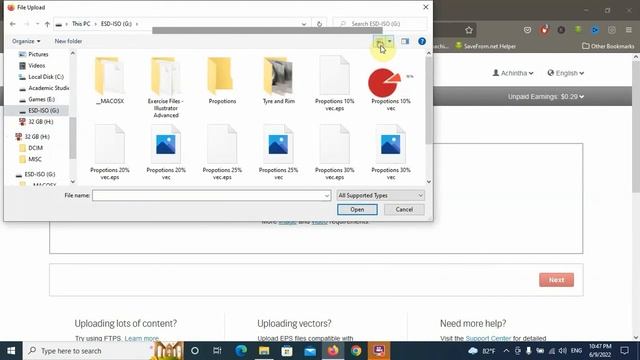Image resolution: width=640 pixels, height=360 pixels.
Task: Open the Firefox application menu
Action: [629, 30]
